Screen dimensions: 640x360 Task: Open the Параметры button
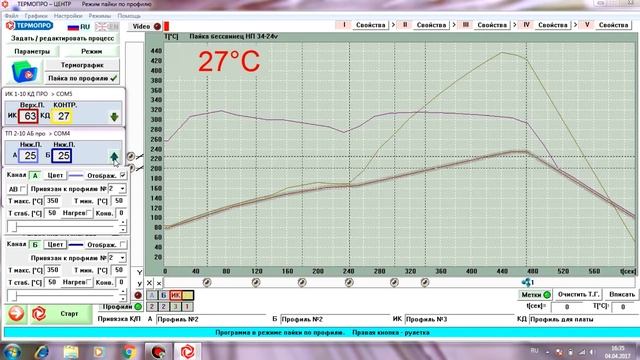(x=32, y=51)
